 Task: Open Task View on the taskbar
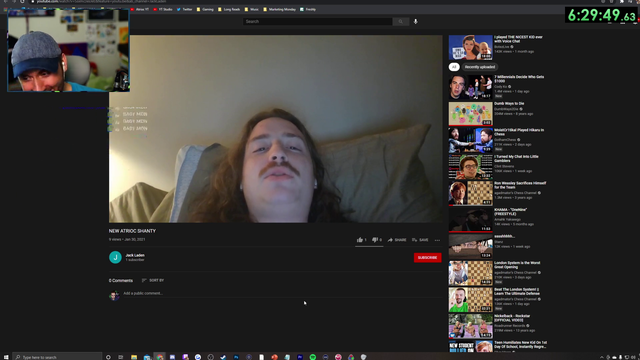120,357
